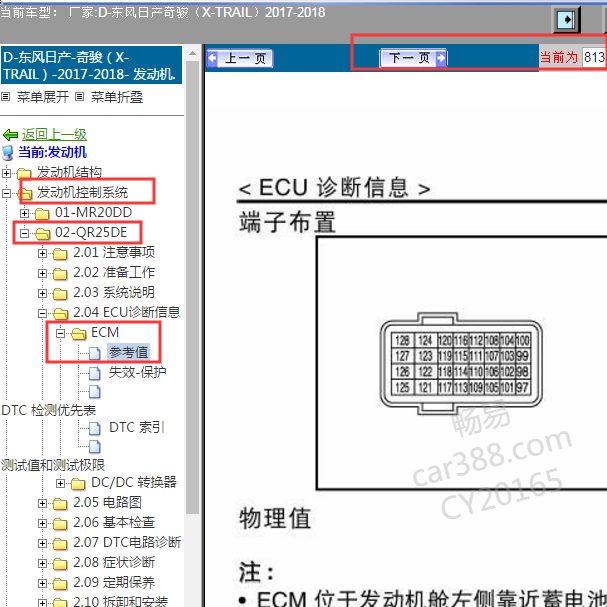Expand the DC/DC 转换器 node

[x=60, y=483]
